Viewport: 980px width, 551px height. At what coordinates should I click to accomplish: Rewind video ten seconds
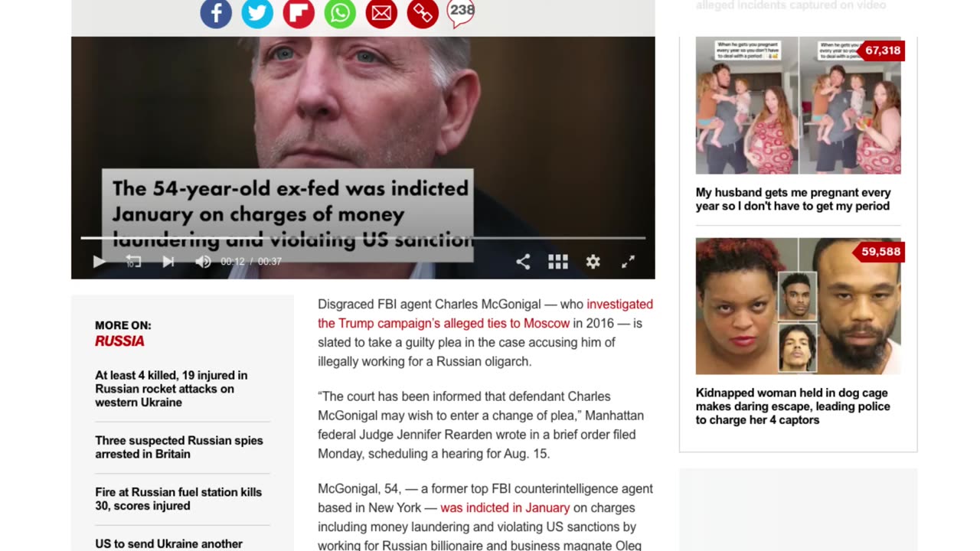[133, 262]
